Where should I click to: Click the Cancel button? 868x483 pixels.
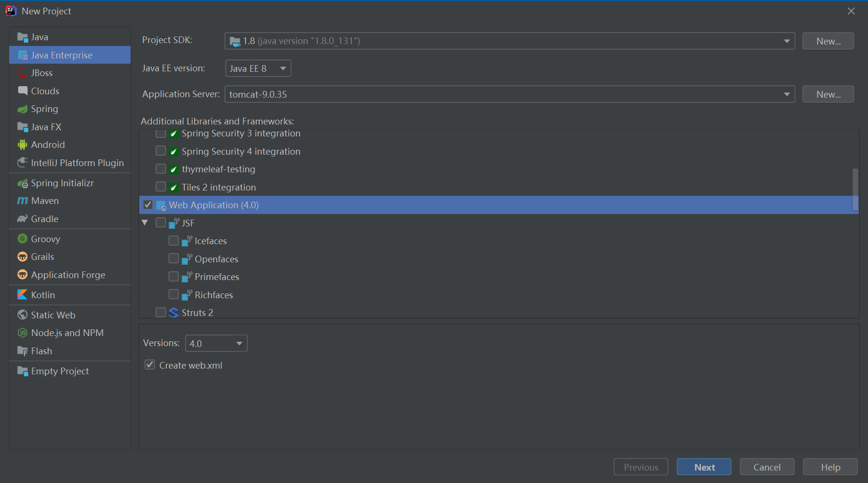(767, 467)
